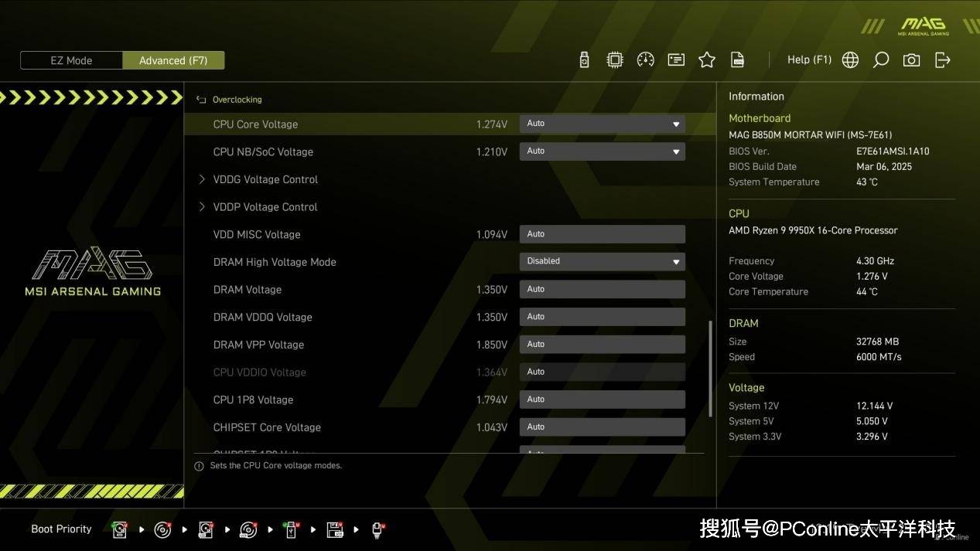Focus the DRAM VPP Voltage input field
980x551 pixels.
[602, 345]
